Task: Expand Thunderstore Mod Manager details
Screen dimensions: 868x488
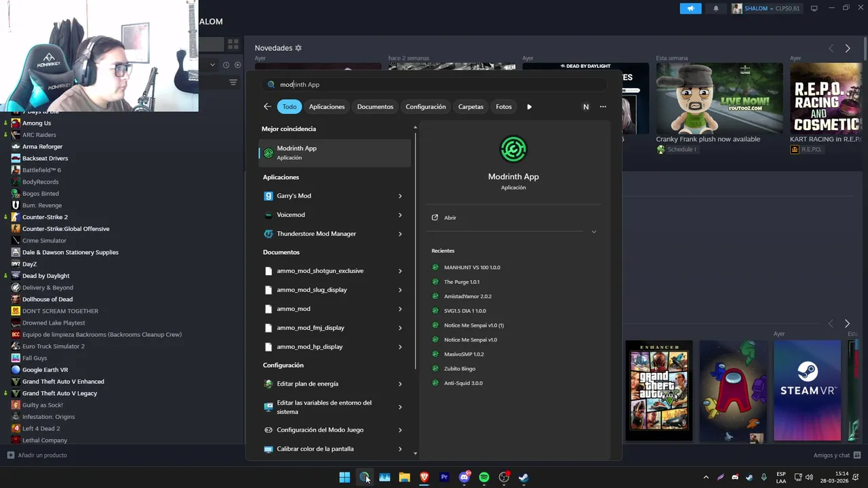Action: [x=400, y=234]
